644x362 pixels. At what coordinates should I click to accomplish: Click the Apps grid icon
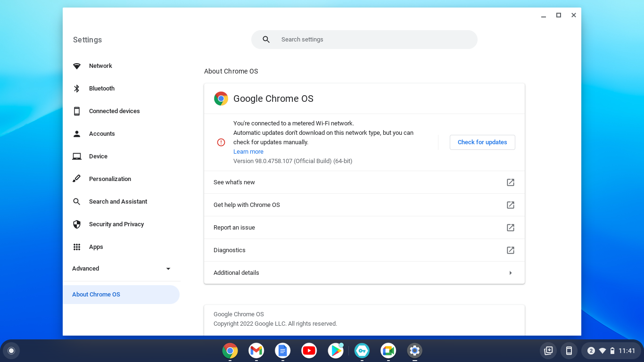(x=77, y=247)
